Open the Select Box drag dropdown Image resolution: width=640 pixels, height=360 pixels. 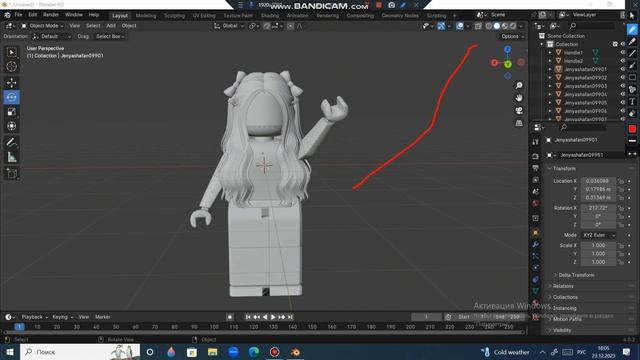click(110, 36)
